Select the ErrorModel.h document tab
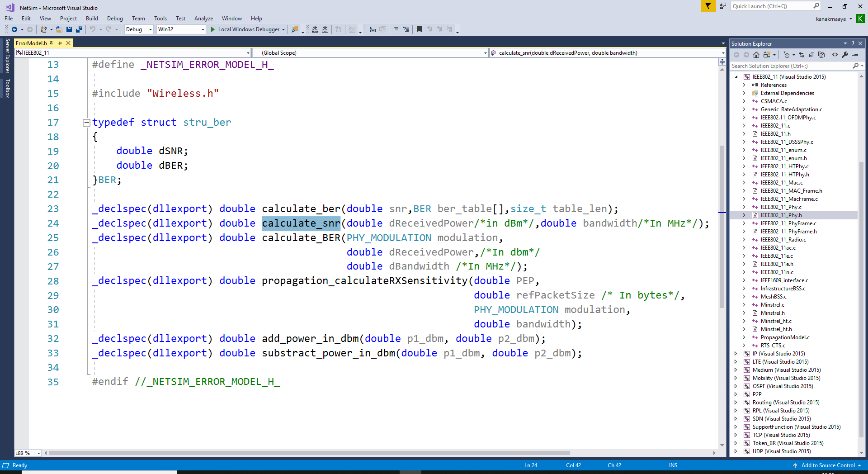Screen dimensions: 868x474 click(x=32, y=43)
